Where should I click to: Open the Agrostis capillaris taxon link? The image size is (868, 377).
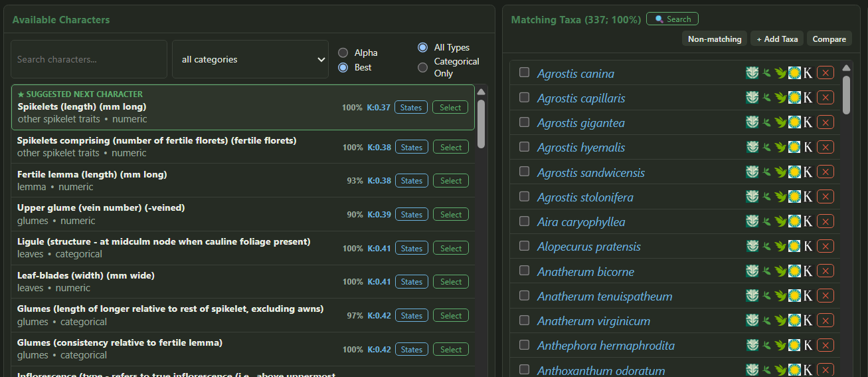(581, 98)
